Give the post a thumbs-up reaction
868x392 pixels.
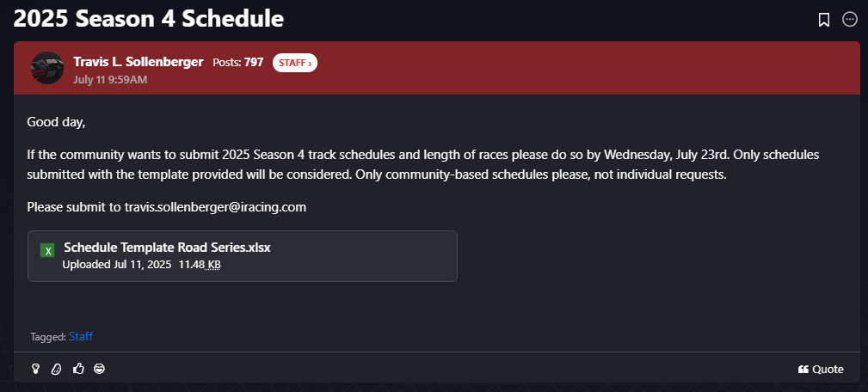(78, 368)
